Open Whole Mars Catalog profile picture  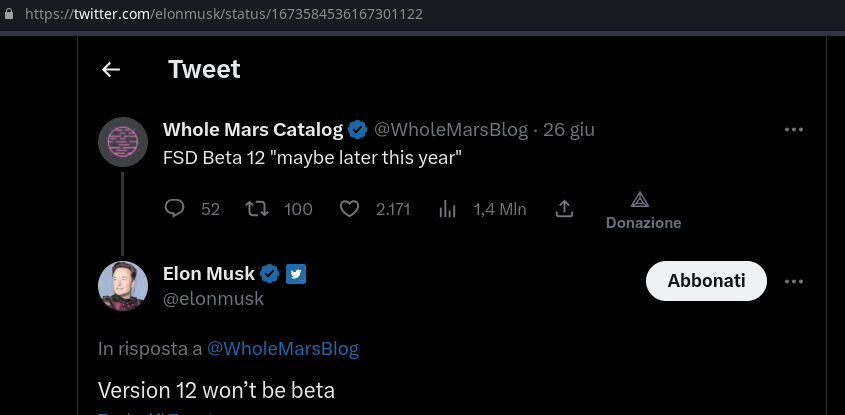123,142
